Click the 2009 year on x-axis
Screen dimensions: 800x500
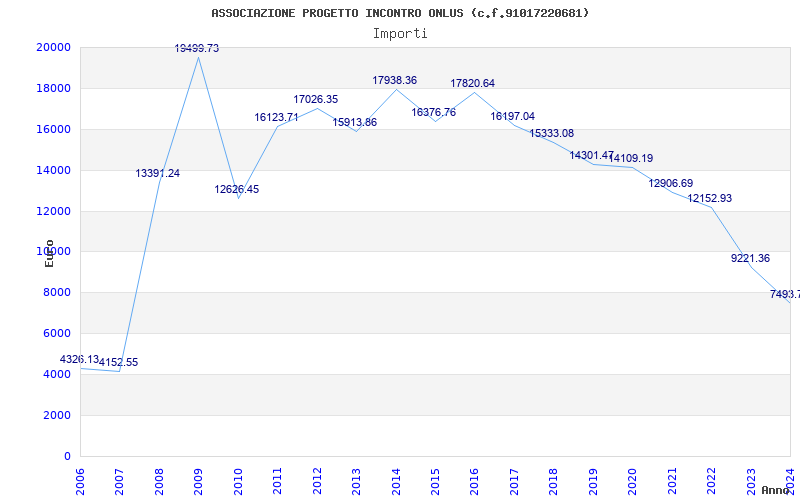pyautogui.click(x=198, y=480)
